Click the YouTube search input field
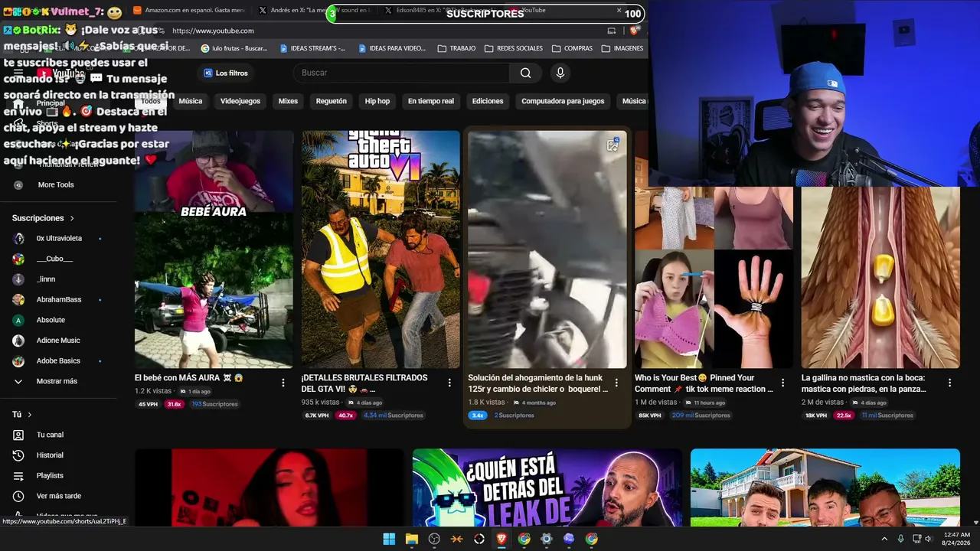The height and width of the screenshot is (551, 980). click(402, 73)
